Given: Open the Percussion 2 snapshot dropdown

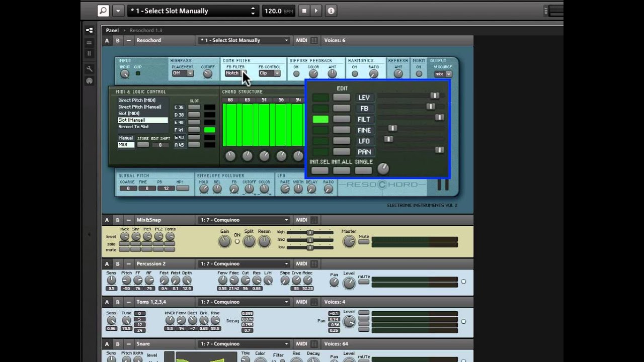Looking at the screenshot, I should [x=244, y=263].
